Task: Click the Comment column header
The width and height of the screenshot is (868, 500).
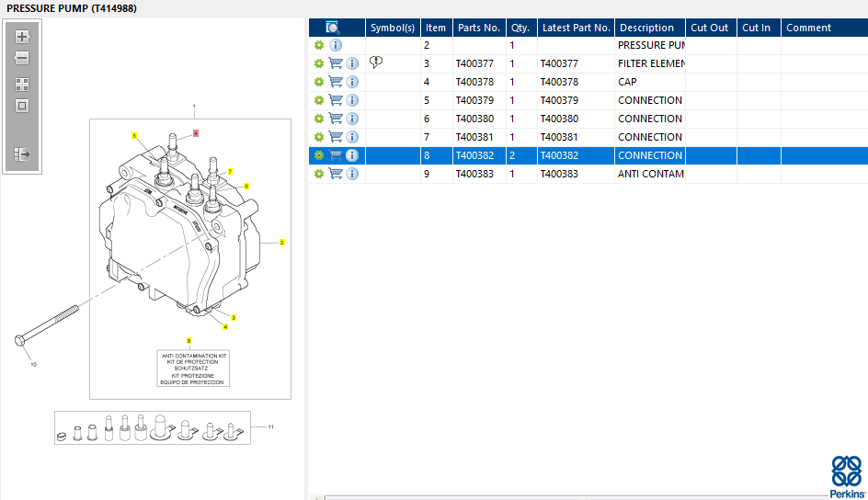Action: (x=824, y=28)
